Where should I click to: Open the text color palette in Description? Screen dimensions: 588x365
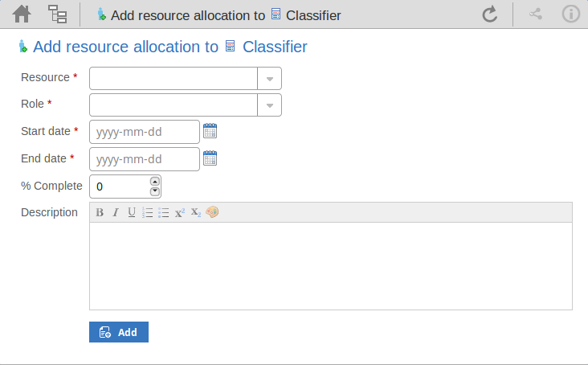coord(212,212)
